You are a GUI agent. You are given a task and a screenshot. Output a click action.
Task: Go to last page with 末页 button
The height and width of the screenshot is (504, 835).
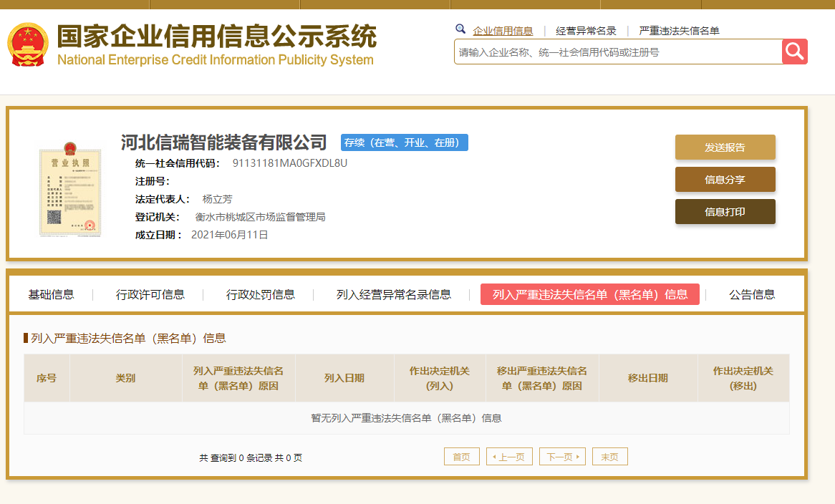tap(609, 457)
